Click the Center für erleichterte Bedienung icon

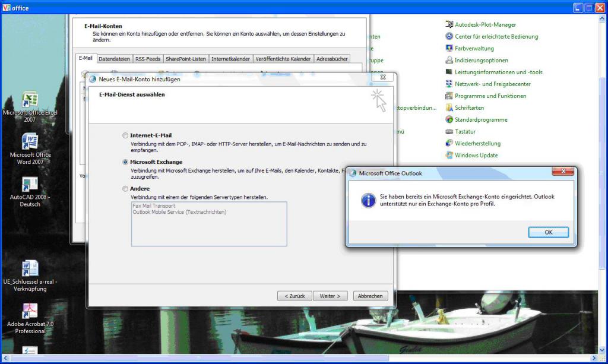point(449,36)
